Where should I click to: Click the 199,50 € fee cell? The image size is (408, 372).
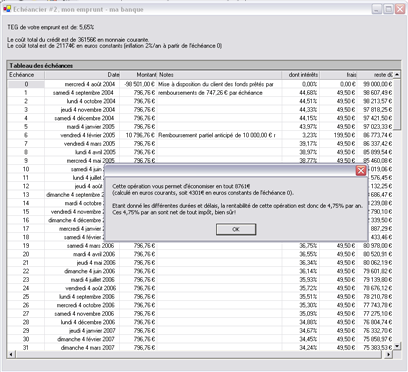pyautogui.click(x=344, y=135)
